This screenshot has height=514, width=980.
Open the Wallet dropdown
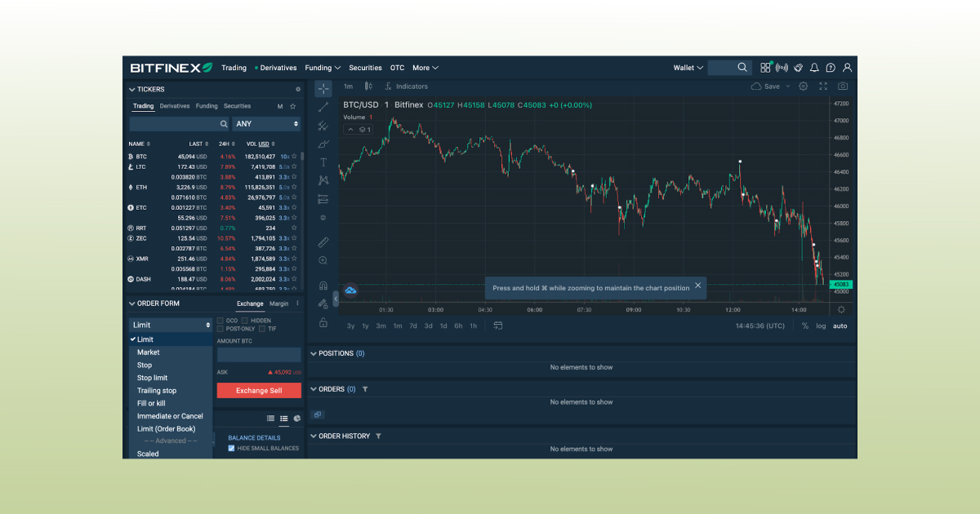[687, 68]
